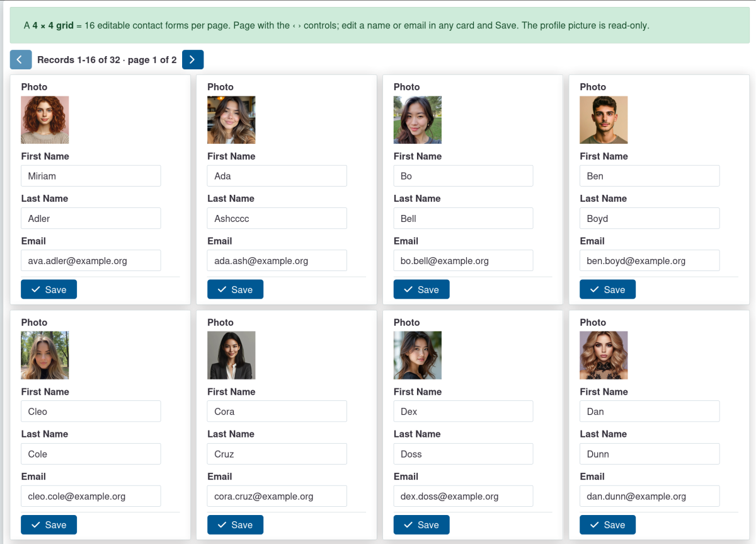
Task: Save the Cora Cruz card
Action: click(235, 524)
